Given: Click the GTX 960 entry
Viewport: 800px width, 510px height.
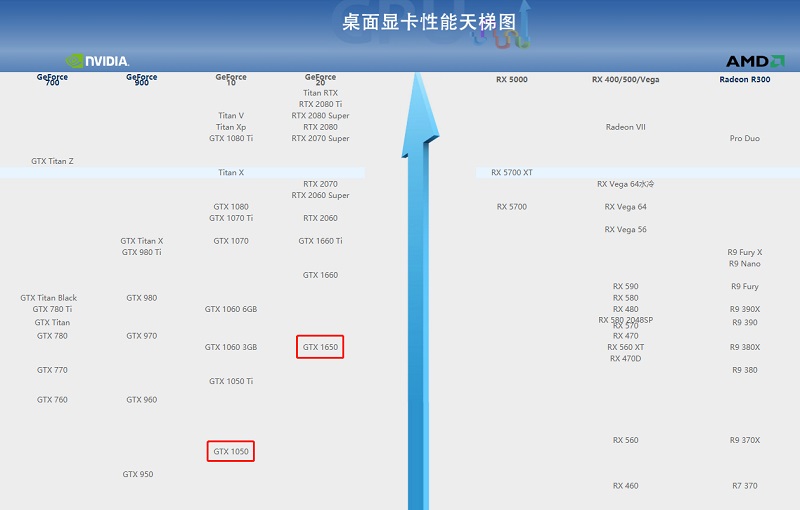Looking at the screenshot, I should [142, 400].
